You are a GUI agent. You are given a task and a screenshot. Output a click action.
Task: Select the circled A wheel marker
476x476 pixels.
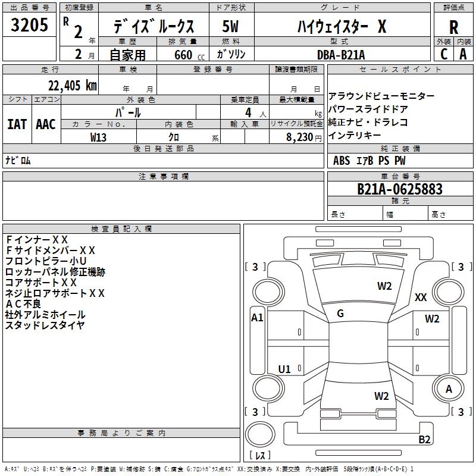tap(449, 389)
